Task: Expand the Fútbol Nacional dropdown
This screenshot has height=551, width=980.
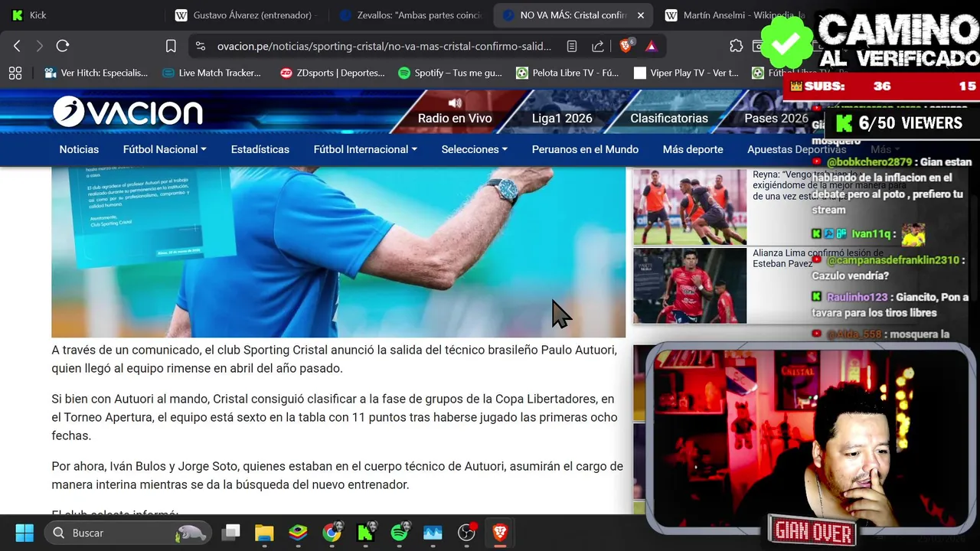Action: pyautogui.click(x=165, y=149)
